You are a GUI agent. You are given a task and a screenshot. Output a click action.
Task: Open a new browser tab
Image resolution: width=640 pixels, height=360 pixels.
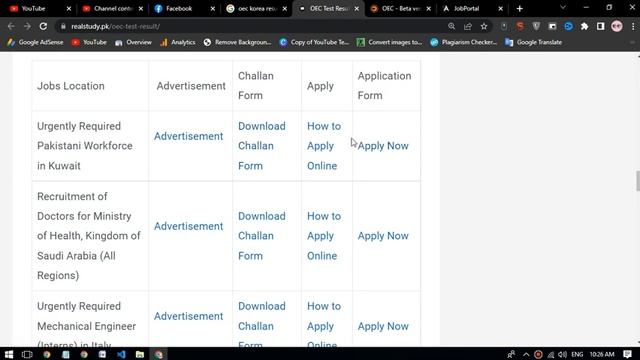point(520,9)
